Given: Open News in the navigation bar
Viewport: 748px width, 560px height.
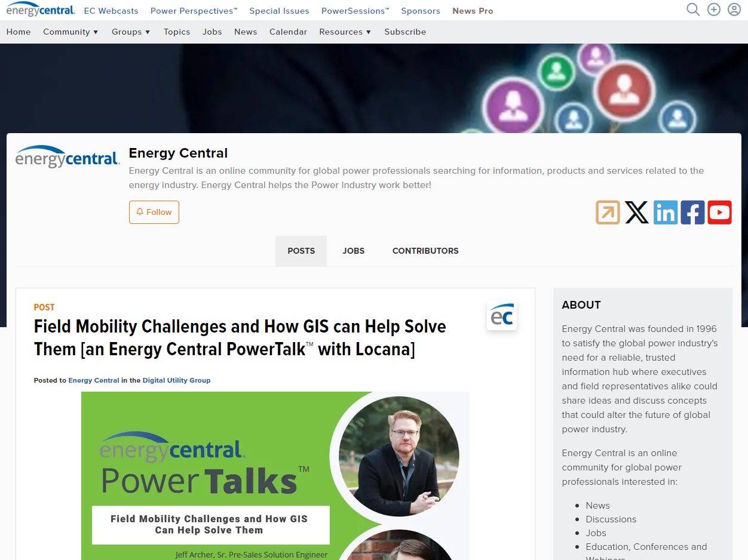Looking at the screenshot, I should tap(246, 32).
